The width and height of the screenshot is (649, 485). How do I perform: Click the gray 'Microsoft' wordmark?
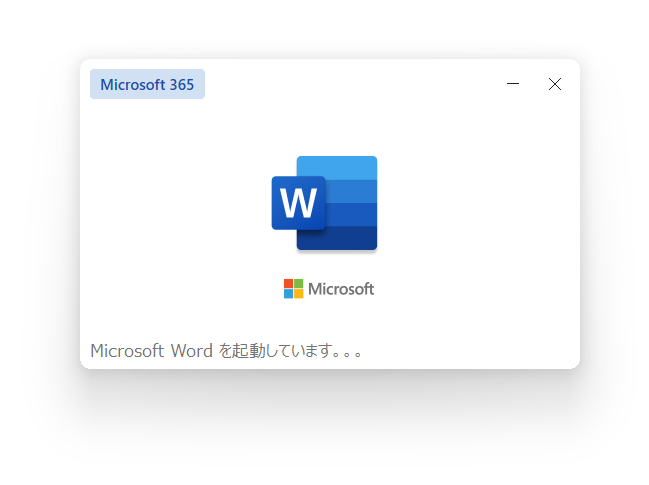341,289
